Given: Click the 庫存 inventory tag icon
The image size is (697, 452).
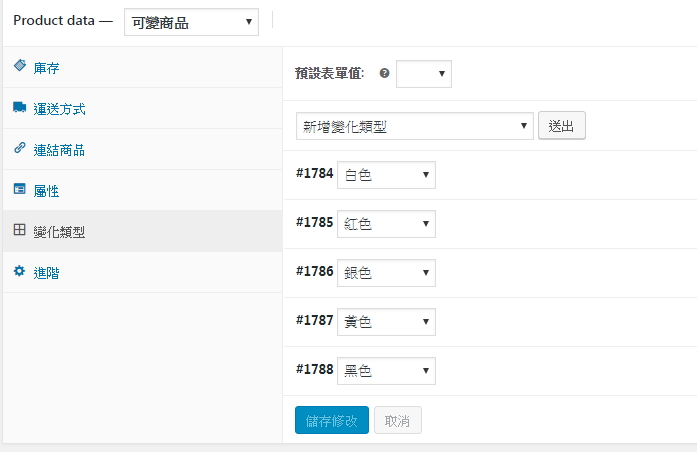Looking at the screenshot, I should coord(20,65).
